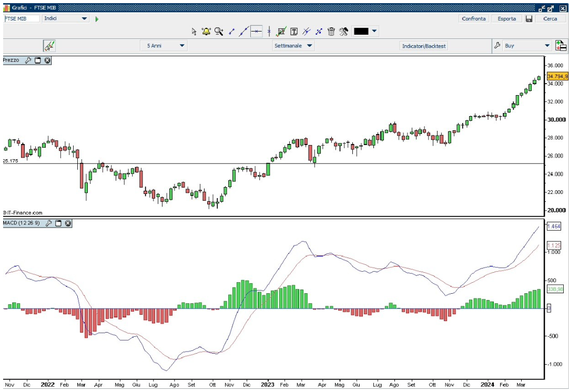The height and width of the screenshot is (392, 569).
Task: Maximize the Prezzo panel
Action: (38, 60)
